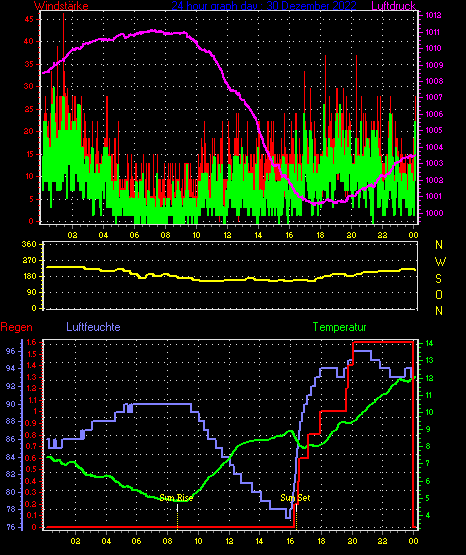Click temperature axis value 7
Image resolution: width=466 pixels, height=555 pixels.
428,463
